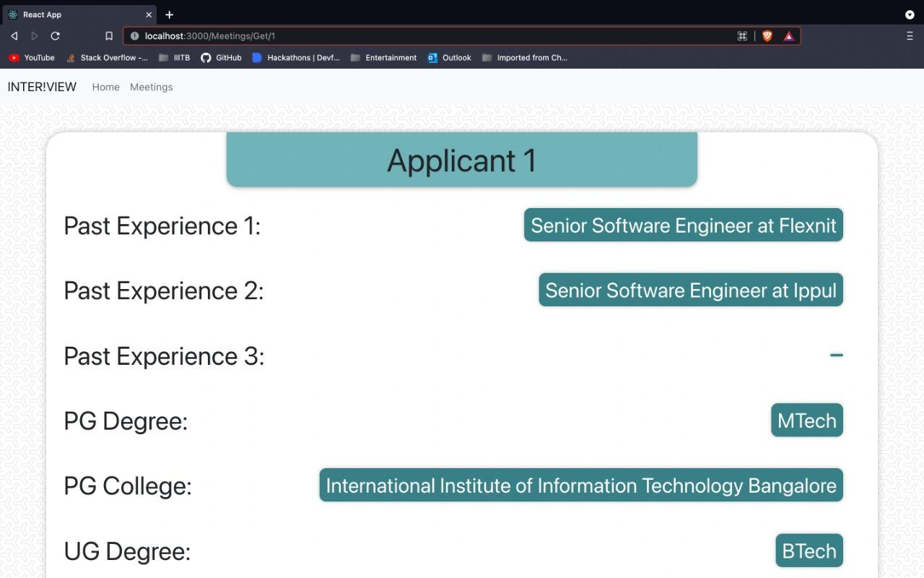Click the International Institute of Information Technology badge
This screenshot has height=578, width=924.
(x=581, y=486)
